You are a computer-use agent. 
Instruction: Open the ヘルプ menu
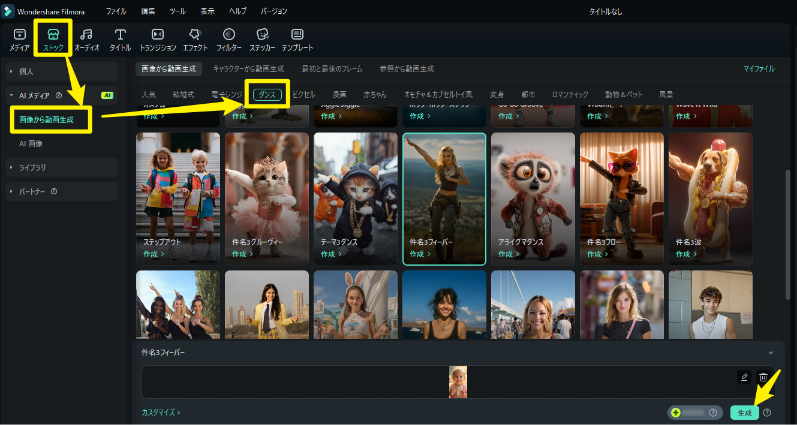click(237, 11)
